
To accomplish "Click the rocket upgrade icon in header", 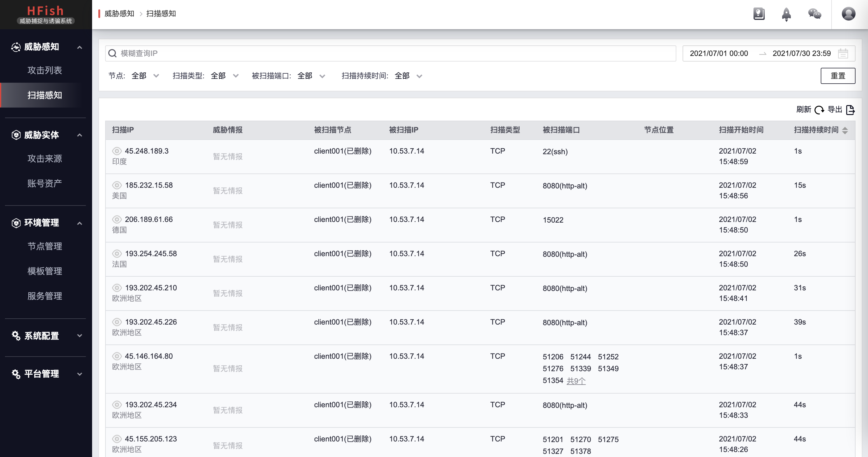I will (x=786, y=14).
